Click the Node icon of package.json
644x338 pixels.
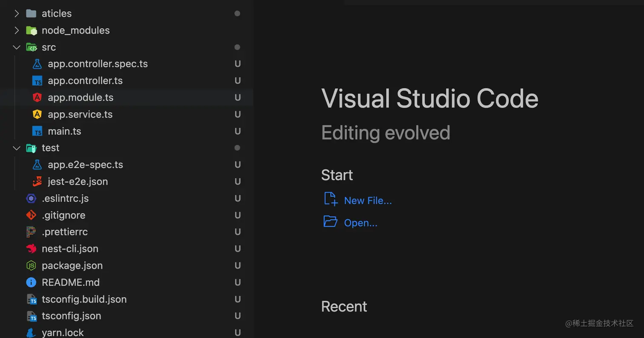click(x=31, y=266)
